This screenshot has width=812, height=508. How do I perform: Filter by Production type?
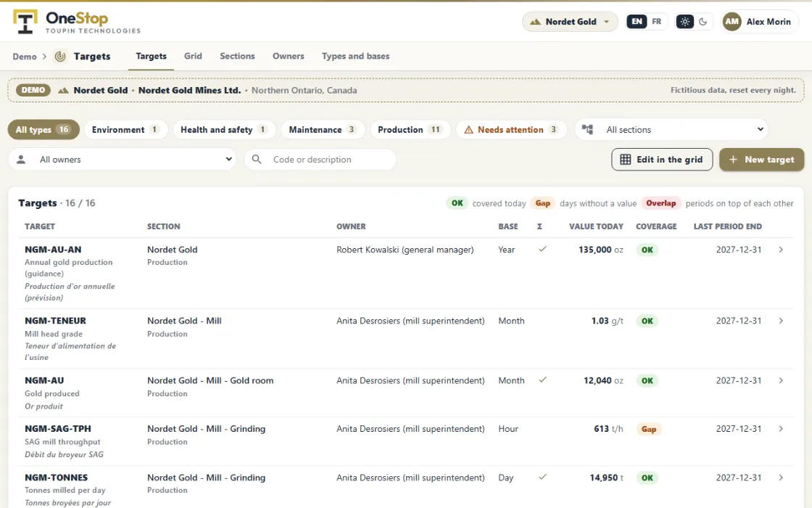[x=410, y=130]
